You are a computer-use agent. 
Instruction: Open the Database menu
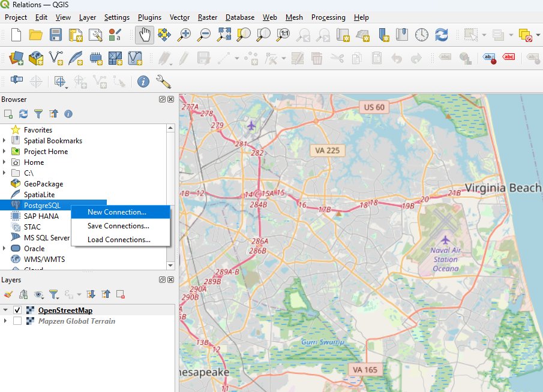[x=239, y=17]
